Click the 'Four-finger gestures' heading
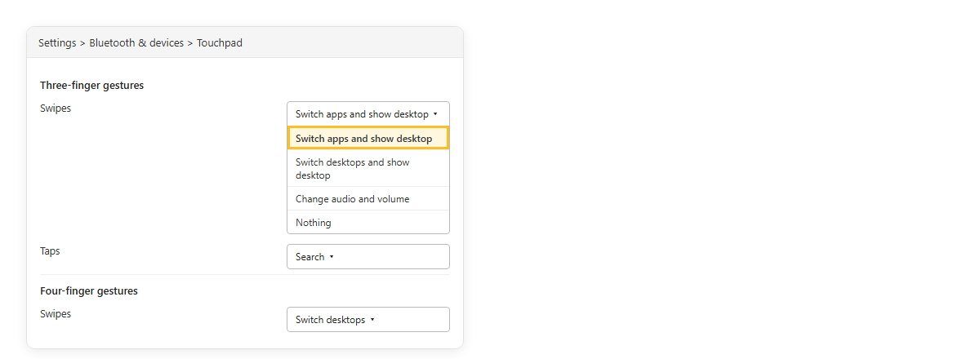The image size is (980, 359). point(89,291)
